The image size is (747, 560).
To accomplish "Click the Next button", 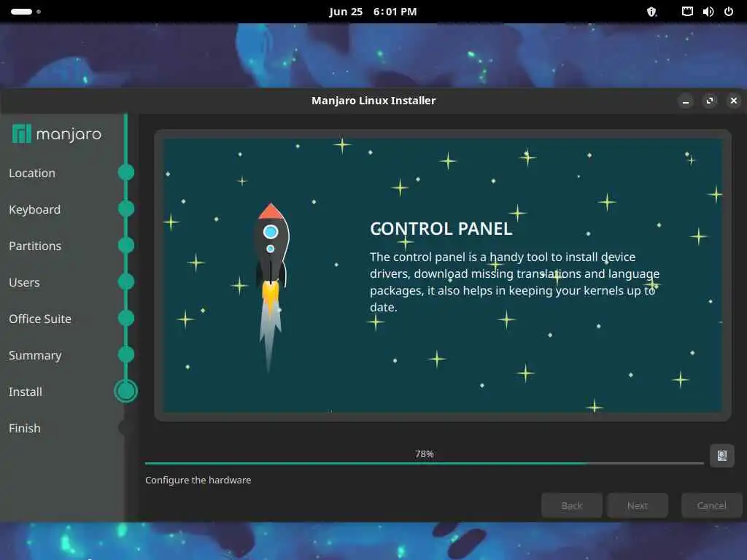I will pos(638,505).
